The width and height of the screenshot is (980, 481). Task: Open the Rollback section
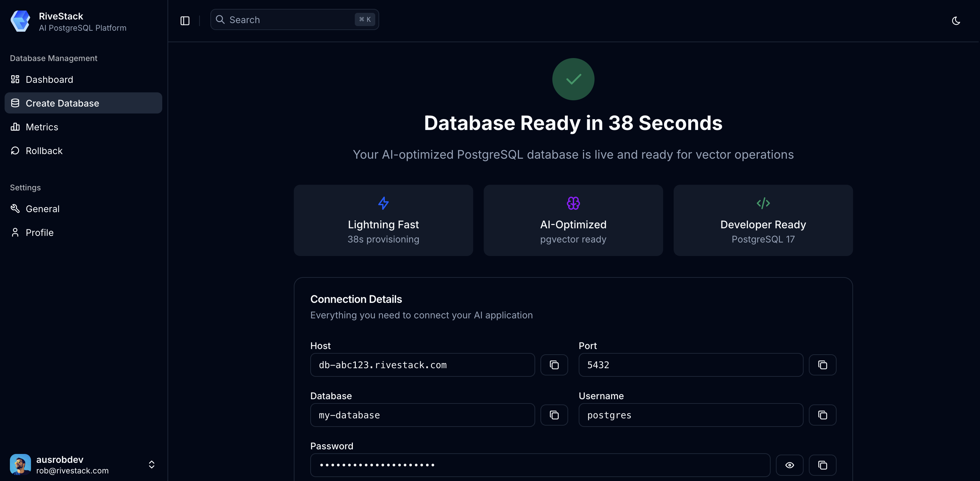tap(83, 151)
